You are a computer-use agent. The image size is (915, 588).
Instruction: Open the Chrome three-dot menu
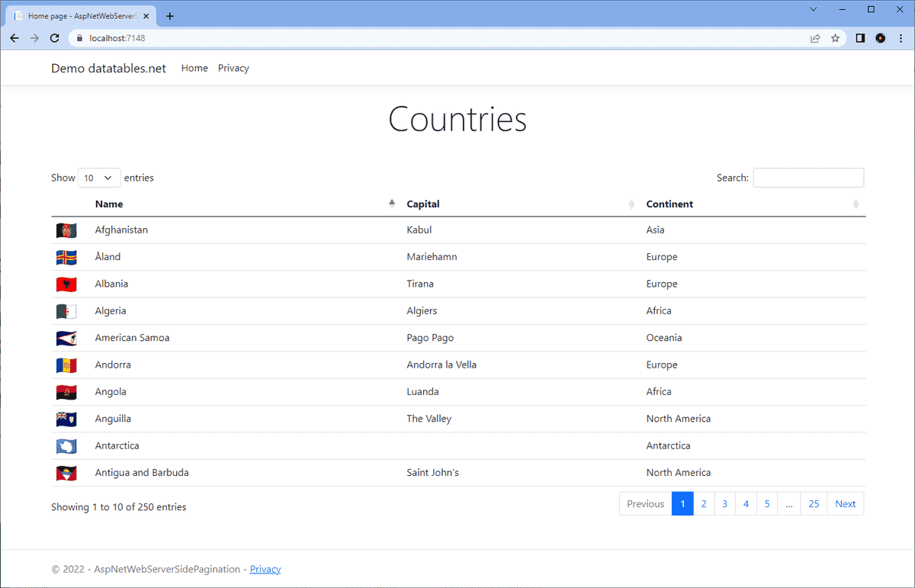[901, 38]
